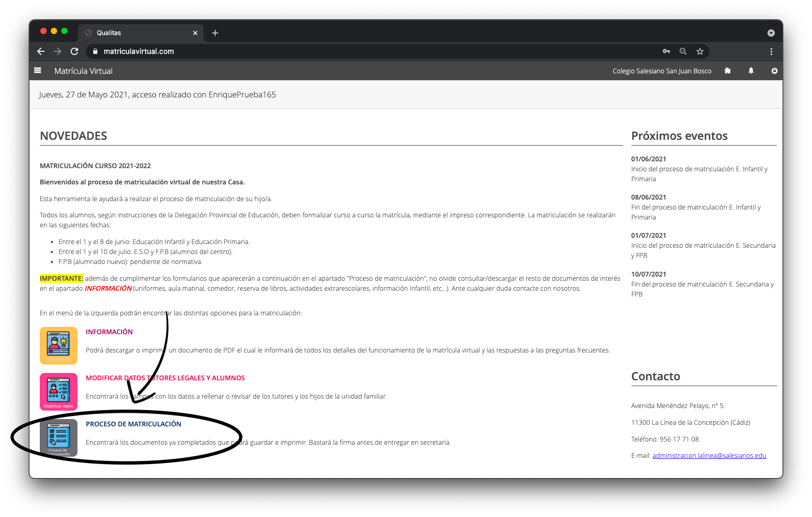812x517 pixels.
Task: Open the INFORMACIÓN heading link
Action: click(109, 332)
